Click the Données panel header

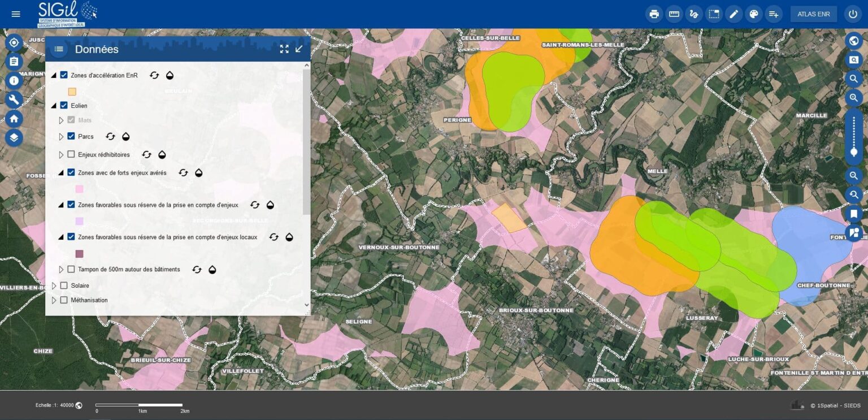point(97,49)
